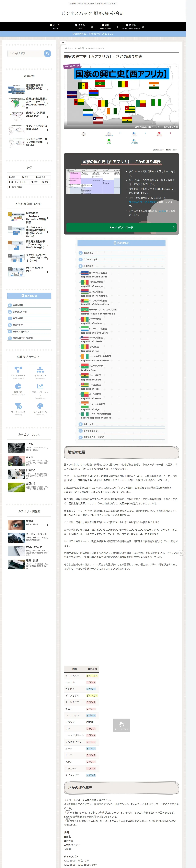Click the Ghana flag in contents
The image size is (196, 868).
85,375
